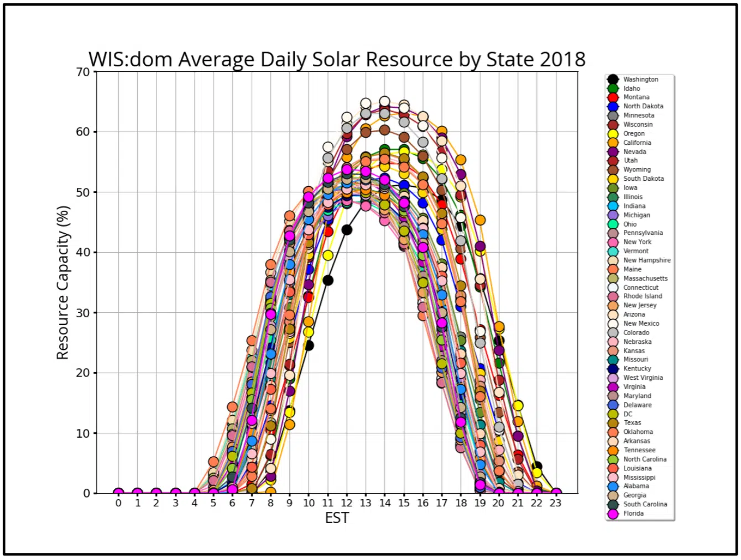Screen dimensions: 741x560
Task: Click the yellow Oregon legend marker
Action: [612, 134]
